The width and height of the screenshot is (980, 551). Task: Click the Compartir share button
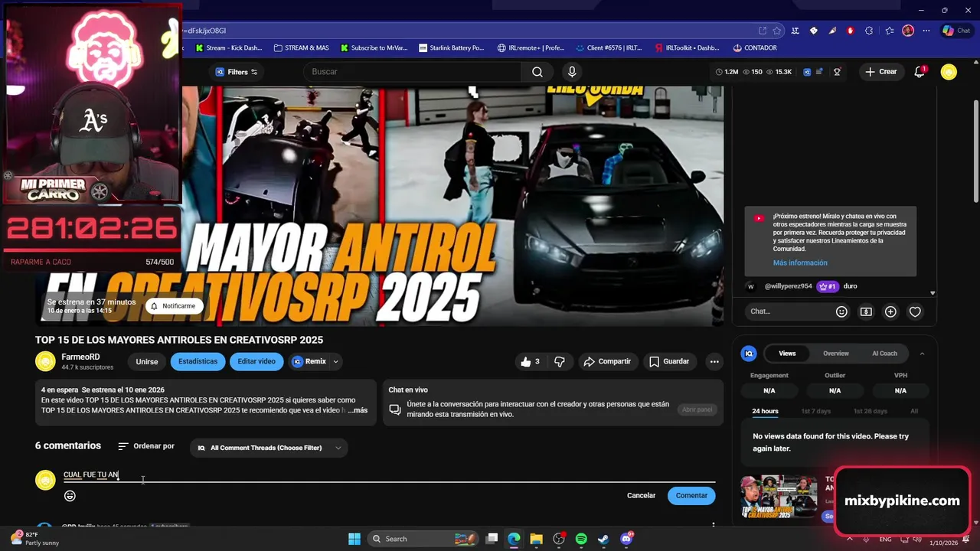coord(607,362)
